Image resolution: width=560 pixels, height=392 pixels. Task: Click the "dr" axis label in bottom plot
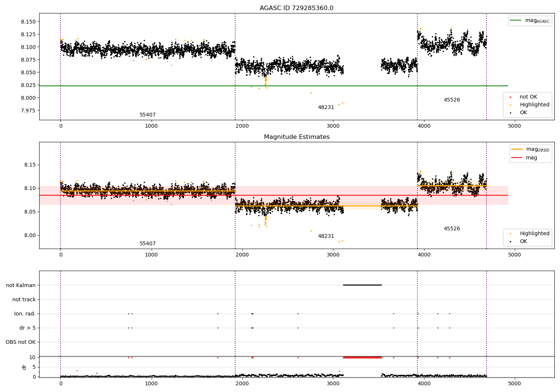[24, 367]
